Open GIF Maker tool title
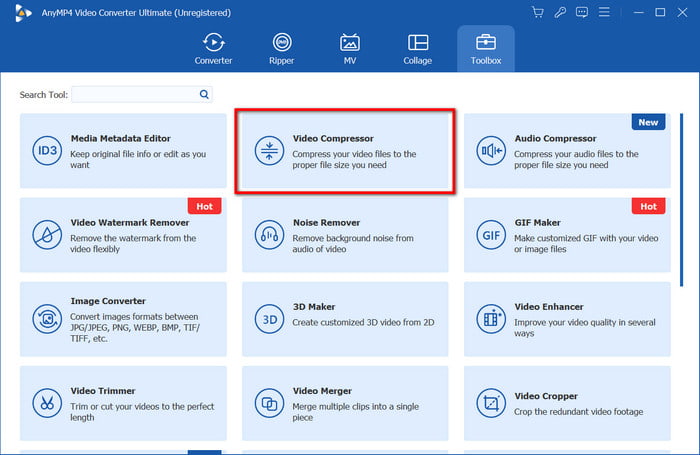 (538, 222)
